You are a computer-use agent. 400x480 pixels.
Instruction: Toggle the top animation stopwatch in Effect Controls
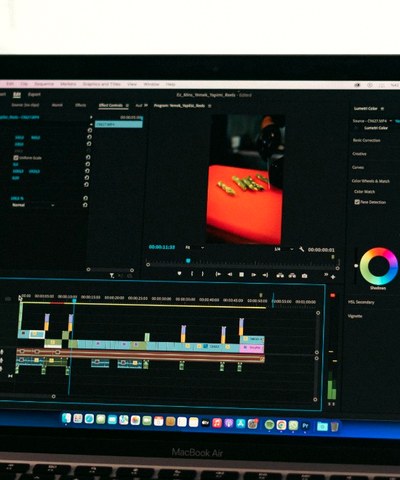tap(90, 130)
